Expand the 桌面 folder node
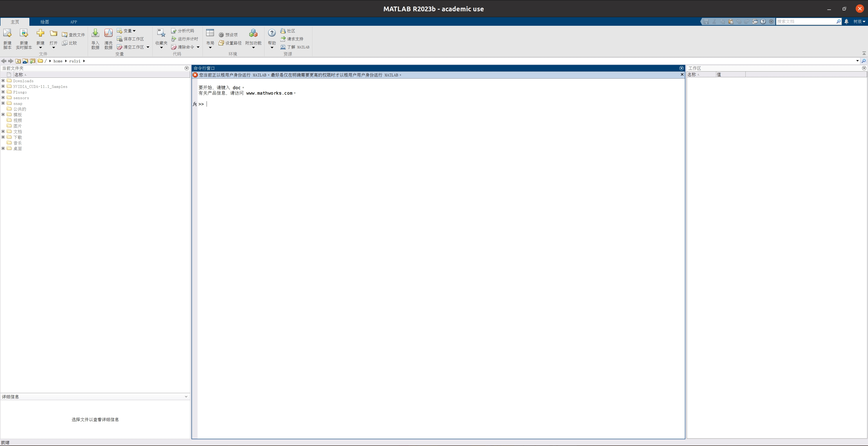868x446 pixels. 3,148
